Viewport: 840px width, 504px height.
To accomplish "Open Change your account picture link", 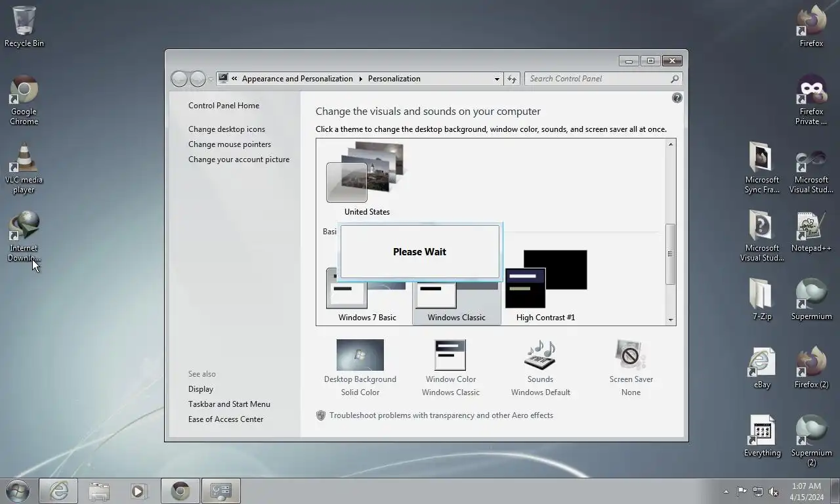I will 239,159.
